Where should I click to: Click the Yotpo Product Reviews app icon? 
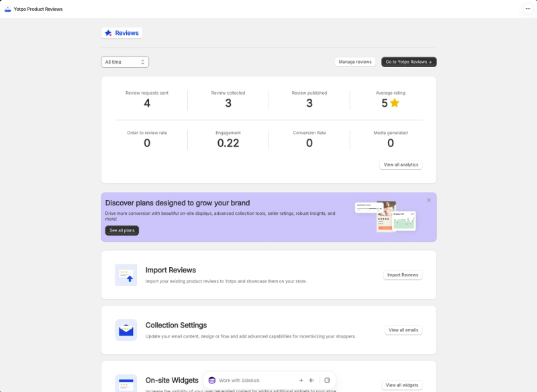coord(7,9)
